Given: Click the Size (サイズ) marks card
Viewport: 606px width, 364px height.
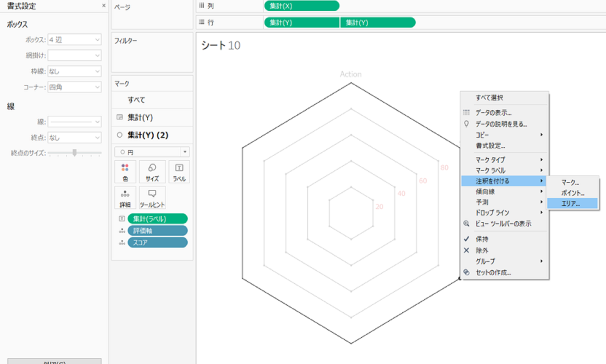Looking at the screenshot, I should click(152, 172).
